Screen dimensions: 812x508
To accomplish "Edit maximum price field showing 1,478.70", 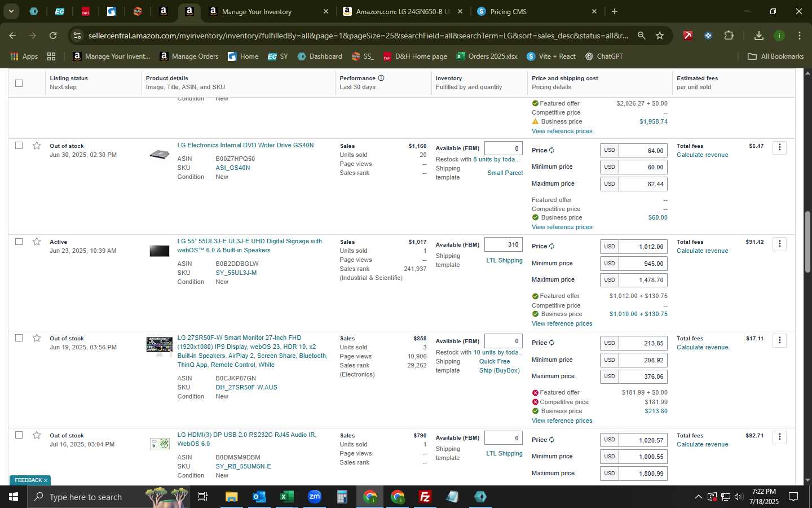I will click(643, 280).
